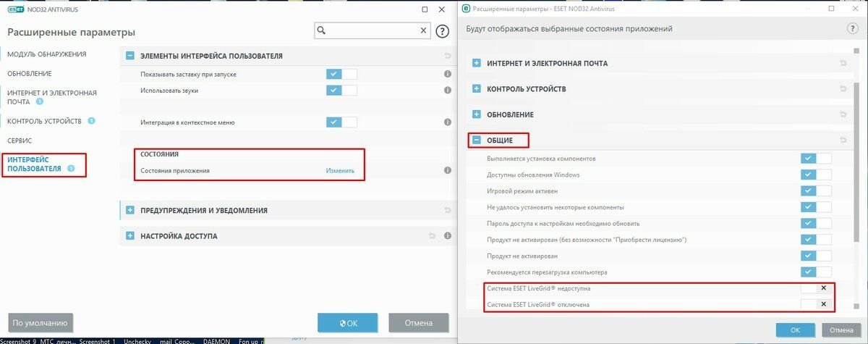Clear the search box with the X icon
This screenshot has width=868, height=344.
(424, 30)
